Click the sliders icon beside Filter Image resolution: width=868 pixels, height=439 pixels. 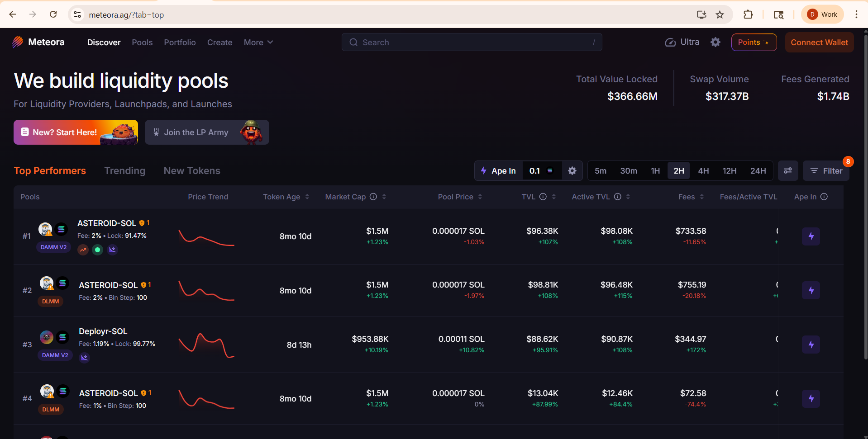click(788, 171)
